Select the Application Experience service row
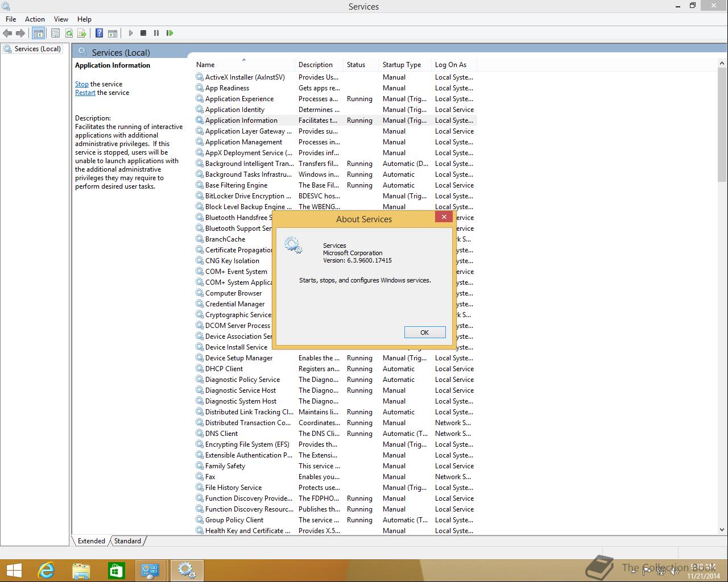This screenshot has width=728, height=582. (336, 99)
